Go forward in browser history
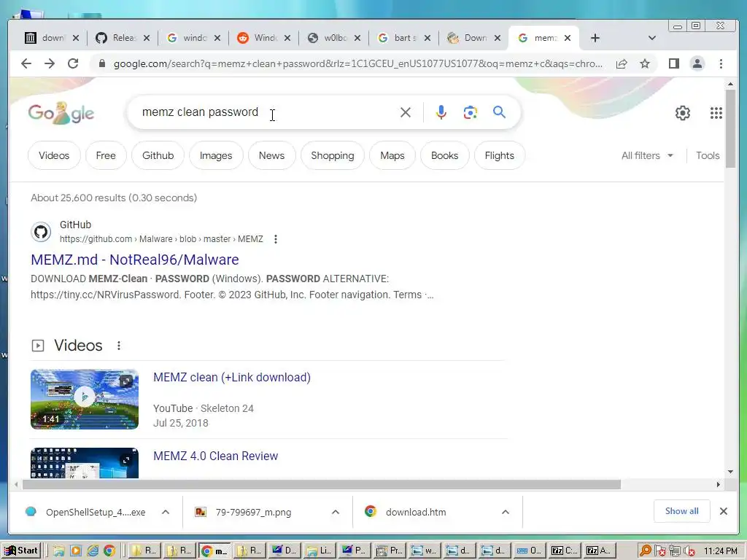The height and width of the screenshot is (560, 747). [50, 63]
